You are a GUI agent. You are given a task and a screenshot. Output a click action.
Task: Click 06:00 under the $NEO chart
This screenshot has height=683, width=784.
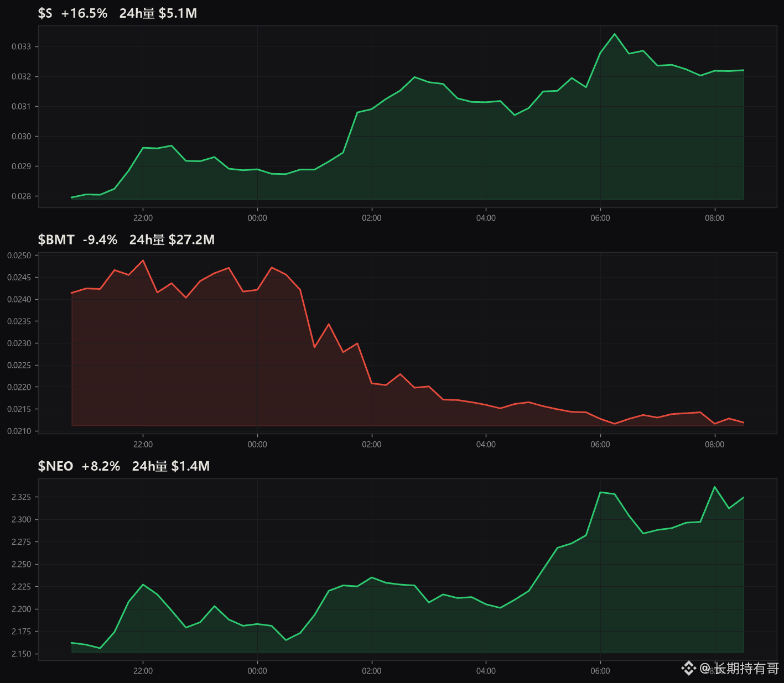[x=600, y=671]
